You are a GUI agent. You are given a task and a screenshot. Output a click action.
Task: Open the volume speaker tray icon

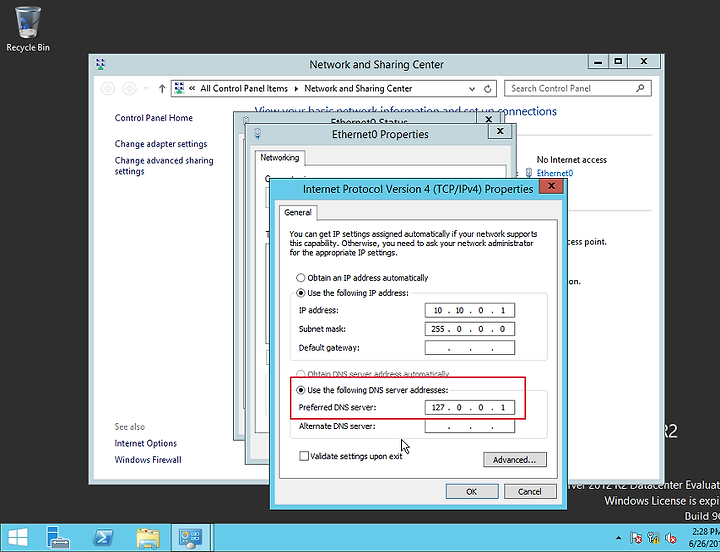[x=671, y=538]
